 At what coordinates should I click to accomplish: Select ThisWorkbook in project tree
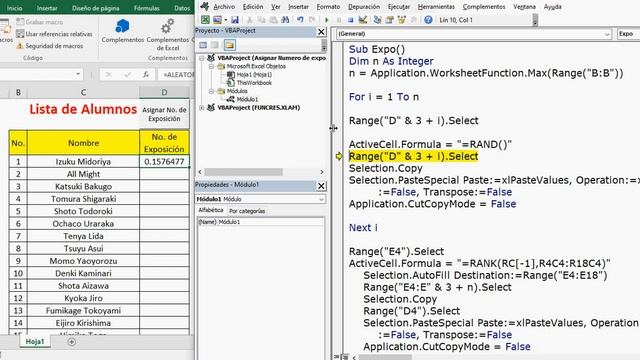254,83
